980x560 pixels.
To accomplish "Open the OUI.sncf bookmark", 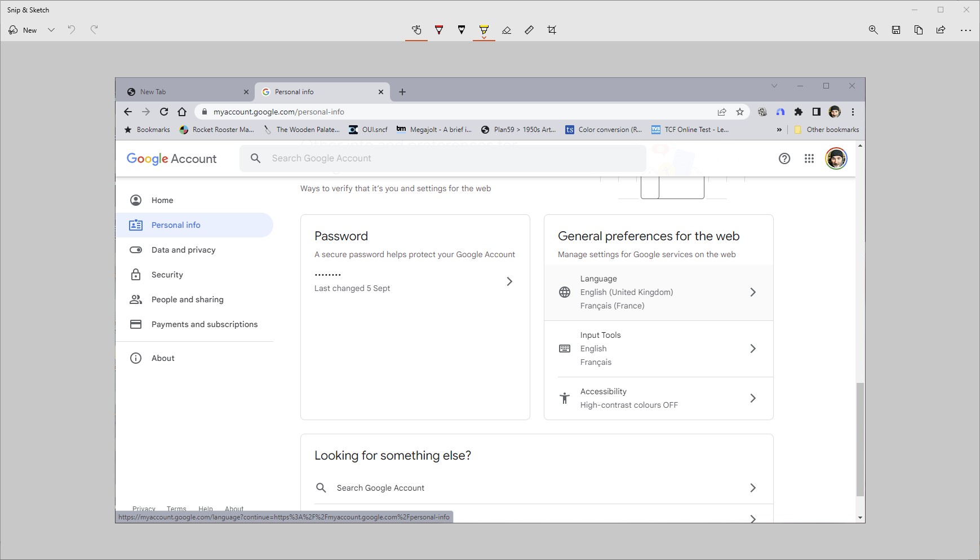I will pos(368,130).
